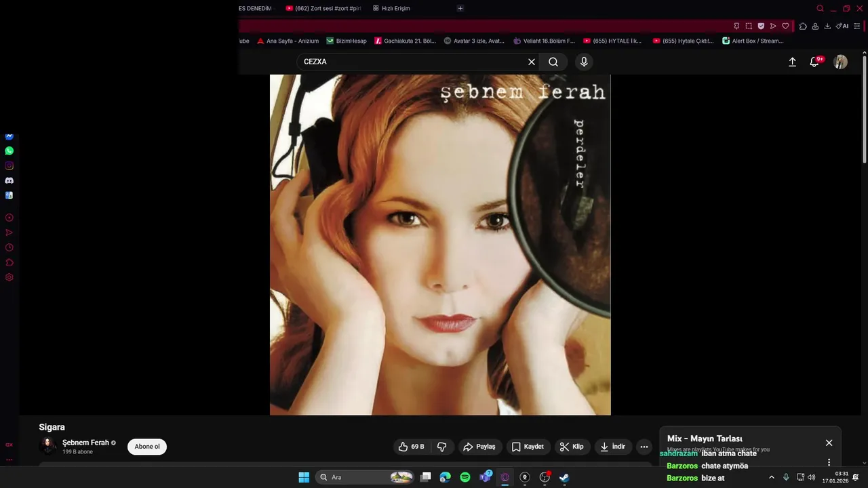Open the Windows Start menu
This screenshot has width=868, height=488.
[x=304, y=477]
